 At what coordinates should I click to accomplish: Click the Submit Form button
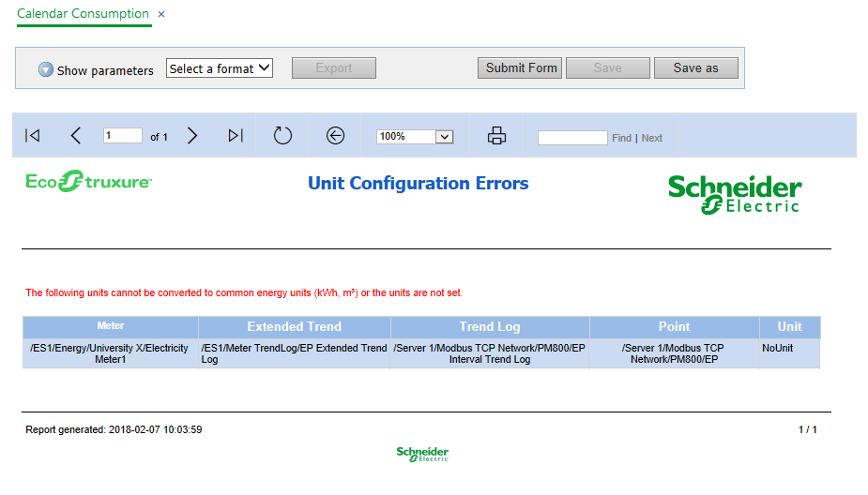coord(520,68)
